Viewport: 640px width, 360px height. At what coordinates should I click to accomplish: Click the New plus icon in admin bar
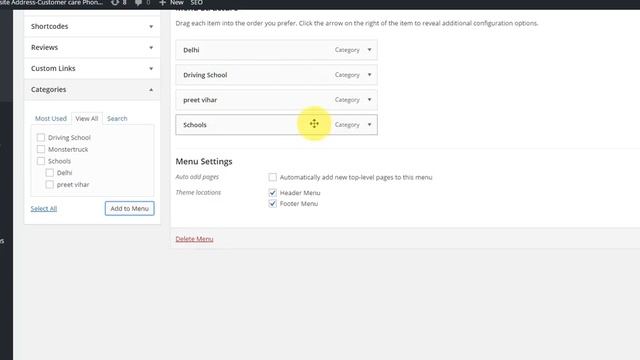click(x=162, y=3)
